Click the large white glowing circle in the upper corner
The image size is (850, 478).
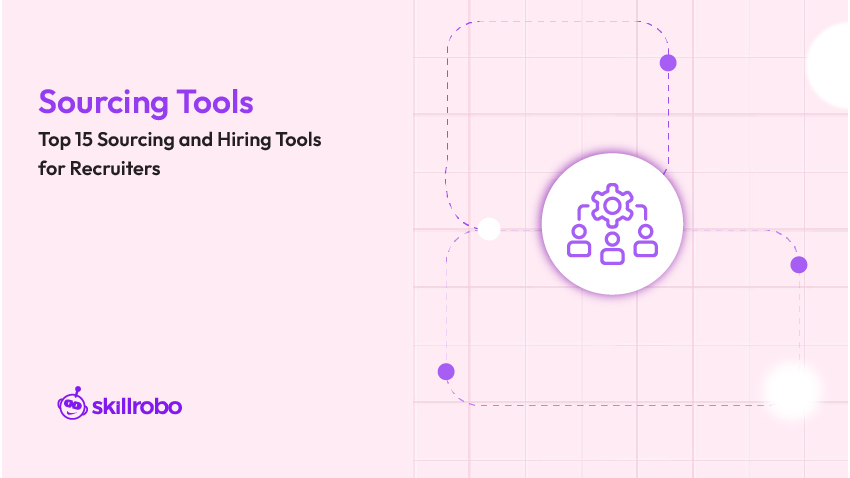pos(835,65)
